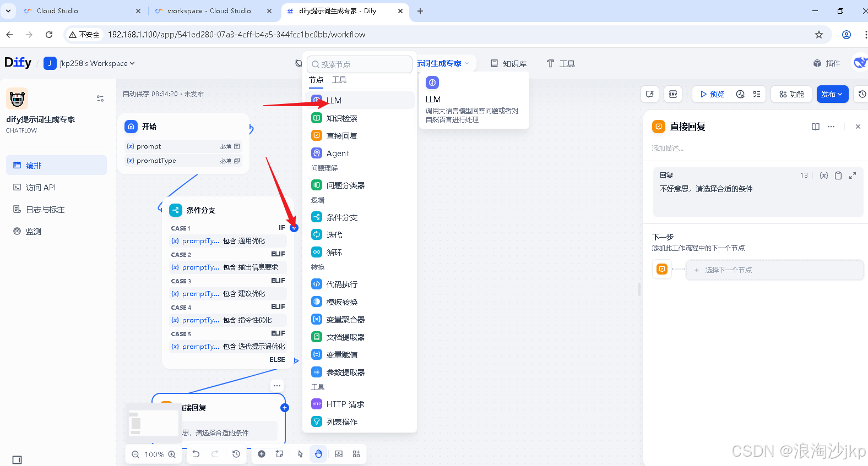The height and width of the screenshot is (466, 868).
Task: Open the checklist icon next to 预览
Action: (757, 94)
